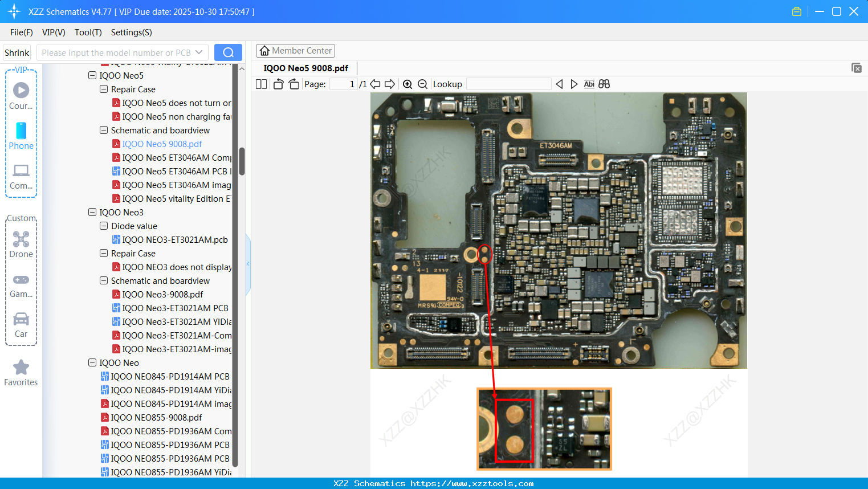Open IQOO Neo5 ET3046AM PCB boardview
The width and height of the screenshot is (868, 489).
tap(172, 172)
